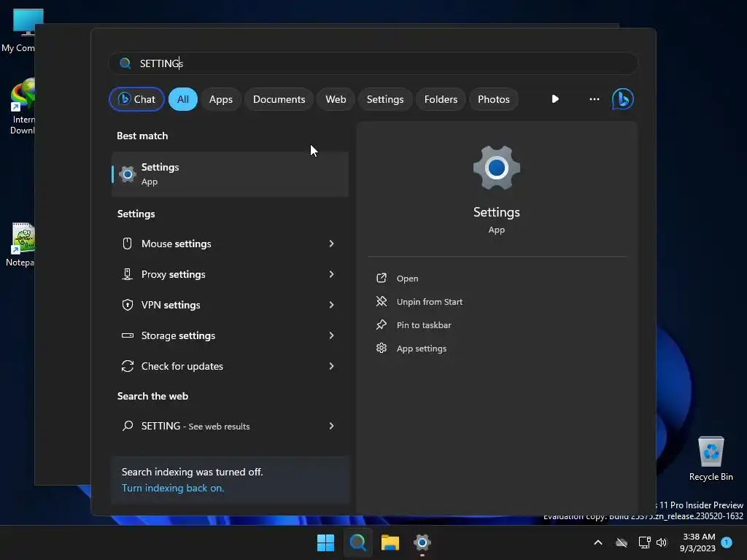Select the Settings filter tab
The height and width of the screenshot is (560, 747).
[x=385, y=99]
